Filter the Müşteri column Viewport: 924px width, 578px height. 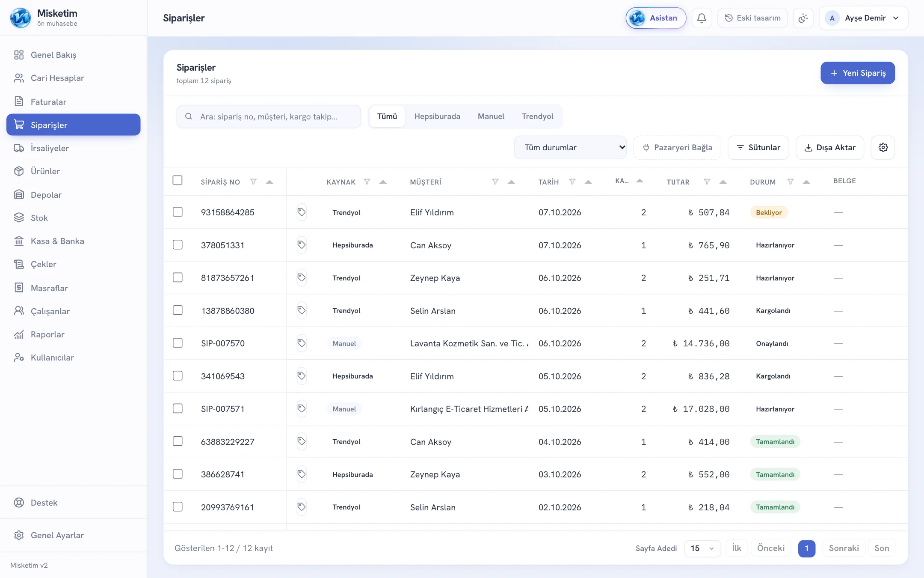pos(495,182)
